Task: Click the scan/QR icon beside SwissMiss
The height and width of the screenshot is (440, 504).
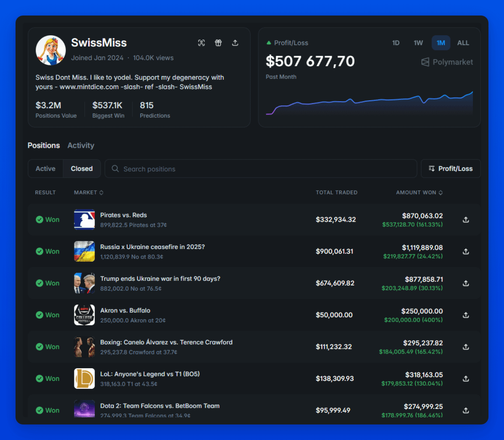Action: pos(202,43)
